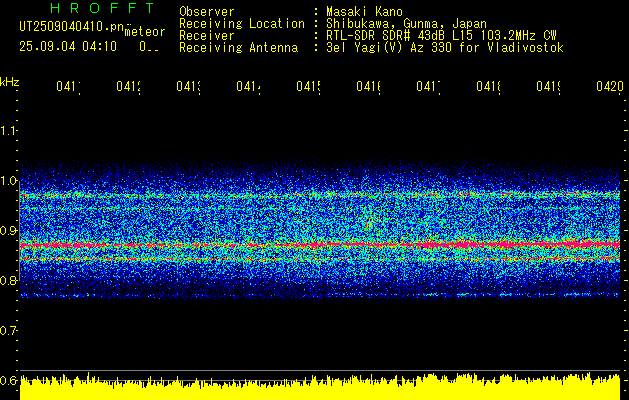This screenshot has height=400, width=629.
Task: Click the 0418 time marker
Action: coord(488,86)
